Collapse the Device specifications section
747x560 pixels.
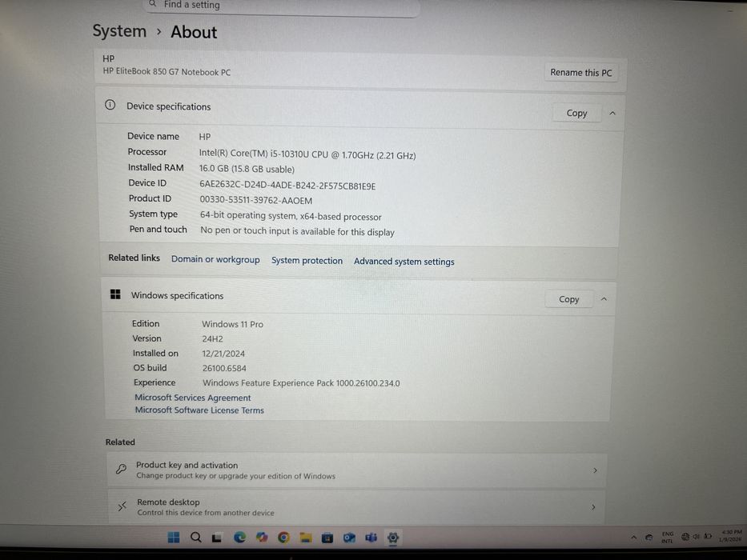coord(612,114)
